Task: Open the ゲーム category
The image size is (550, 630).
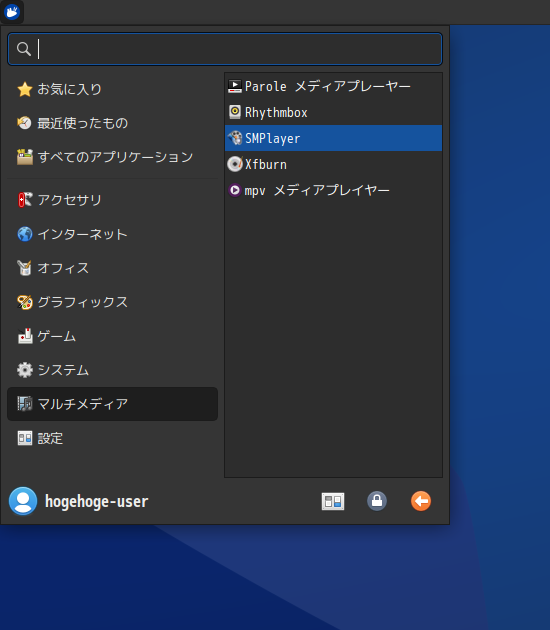Action: point(112,336)
